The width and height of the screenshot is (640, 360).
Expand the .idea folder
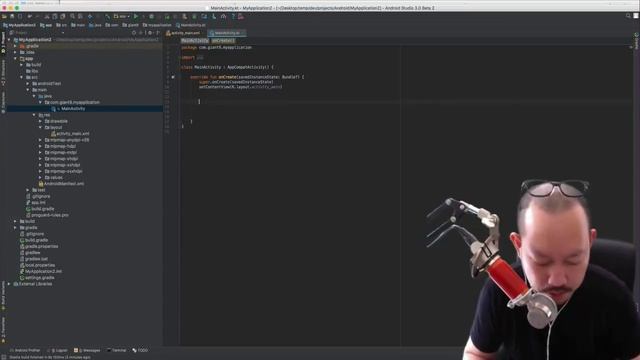click(16, 52)
